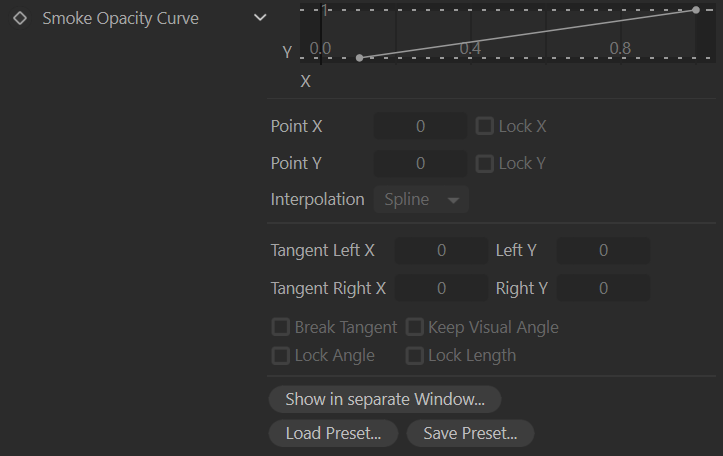Select the start point of the curve

click(x=360, y=58)
